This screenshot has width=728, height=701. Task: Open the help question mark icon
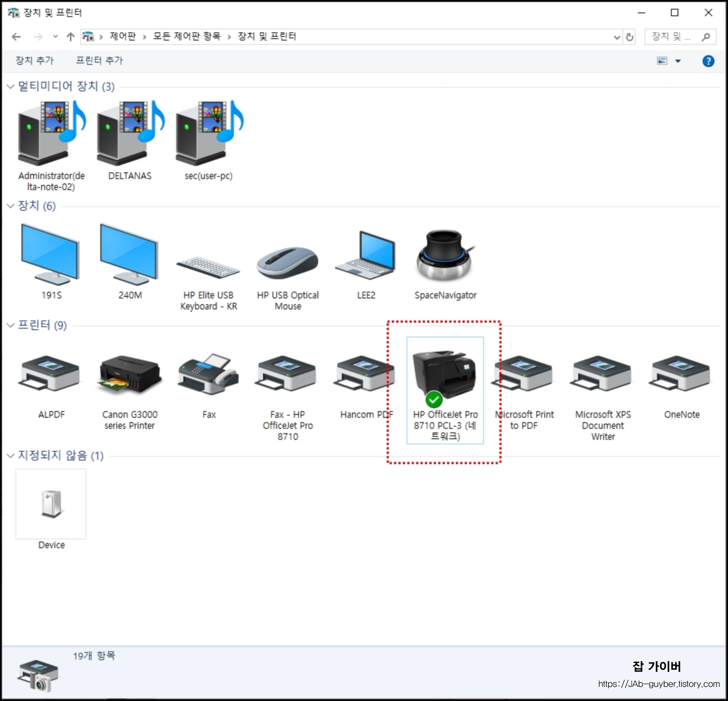click(x=708, y=61)
